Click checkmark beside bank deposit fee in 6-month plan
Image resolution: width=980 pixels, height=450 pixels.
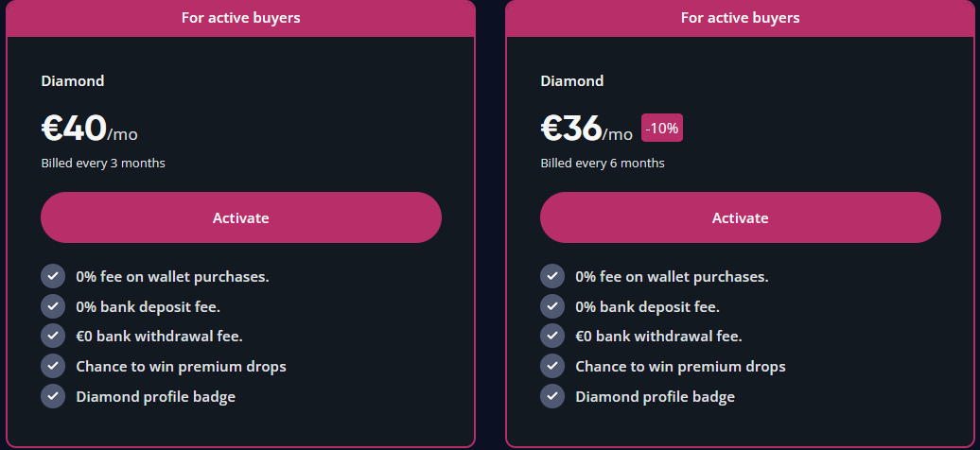point(552,306)
